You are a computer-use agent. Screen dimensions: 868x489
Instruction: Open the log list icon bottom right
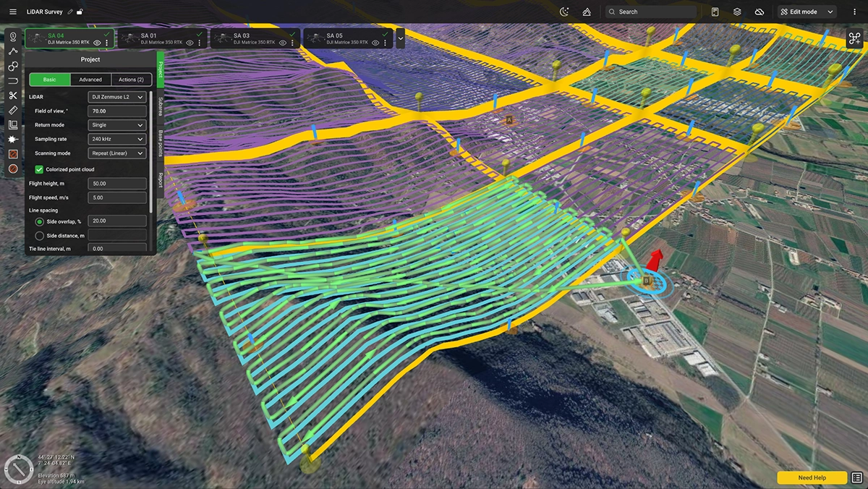856,477
